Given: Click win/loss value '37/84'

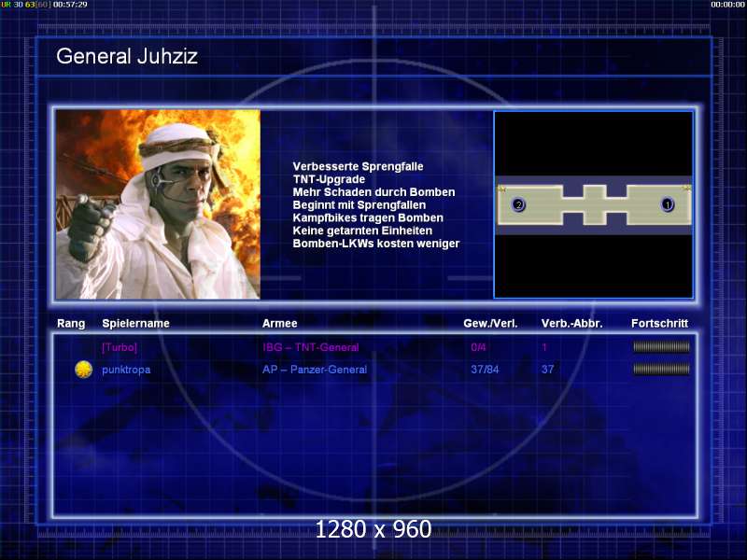Looking at the screenshot, I should pyautogui.click(x=485, y=370).
